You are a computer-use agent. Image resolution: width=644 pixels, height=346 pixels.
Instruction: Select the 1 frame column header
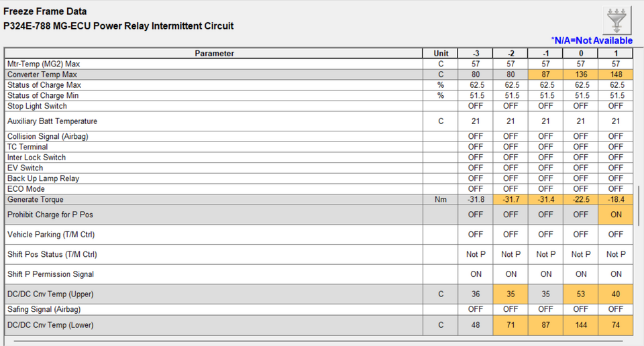click(616, 54)
